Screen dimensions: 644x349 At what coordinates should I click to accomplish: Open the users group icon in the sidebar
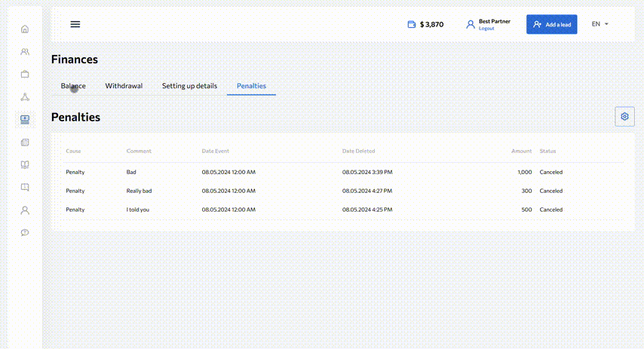25,52
